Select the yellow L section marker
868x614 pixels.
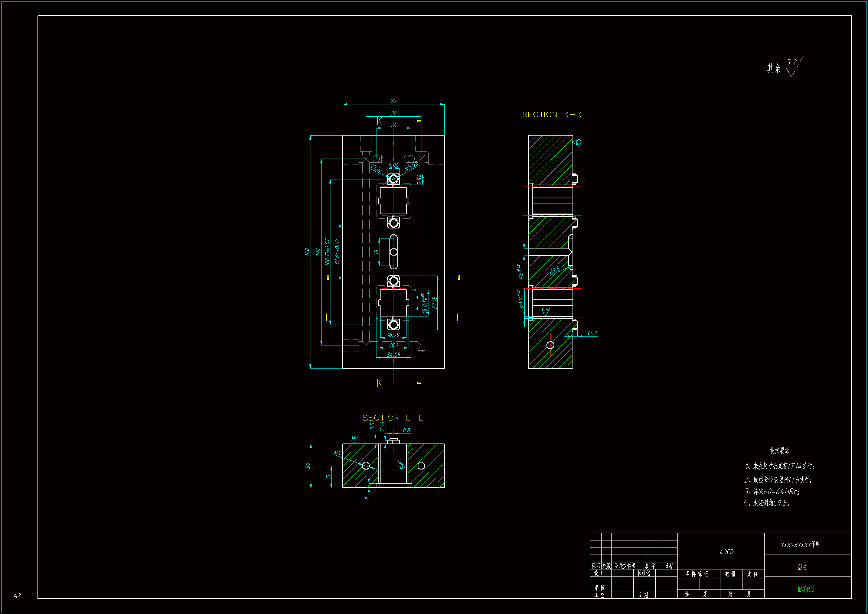pyautogui.click(x=460, y=318)
